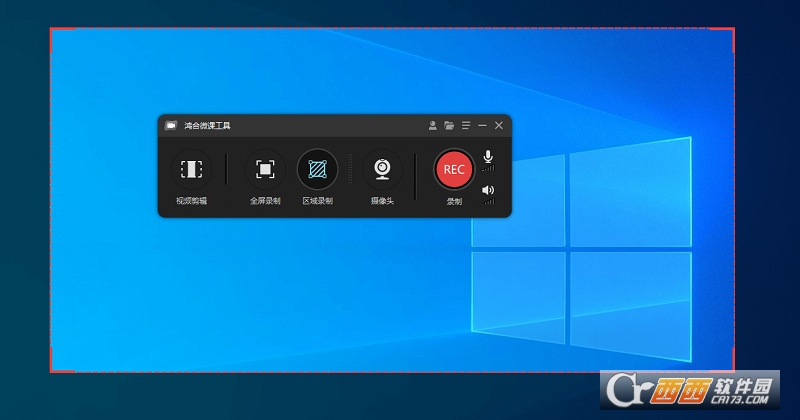This screenshot has height=420, width=800.
Task: Click the 录制 label under REC
Action: [454, 202]
